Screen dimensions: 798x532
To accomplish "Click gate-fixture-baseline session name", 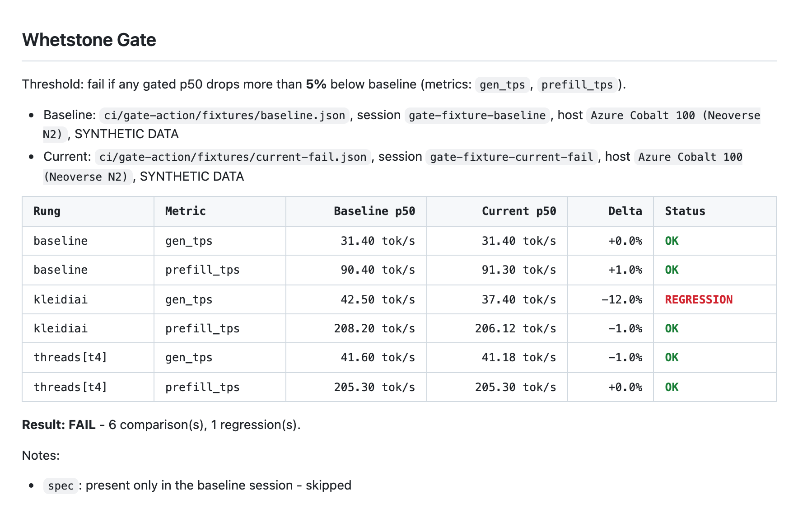I will click(477, 115).
